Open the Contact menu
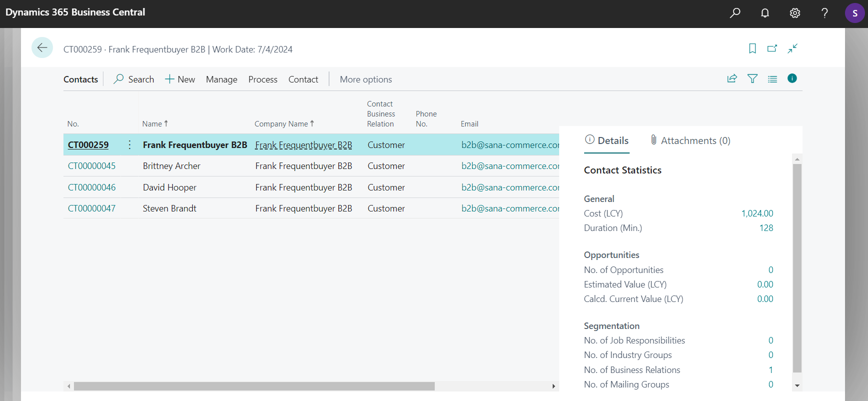The width and height of the screenshot is (868, 401). [x=303, y=79]
